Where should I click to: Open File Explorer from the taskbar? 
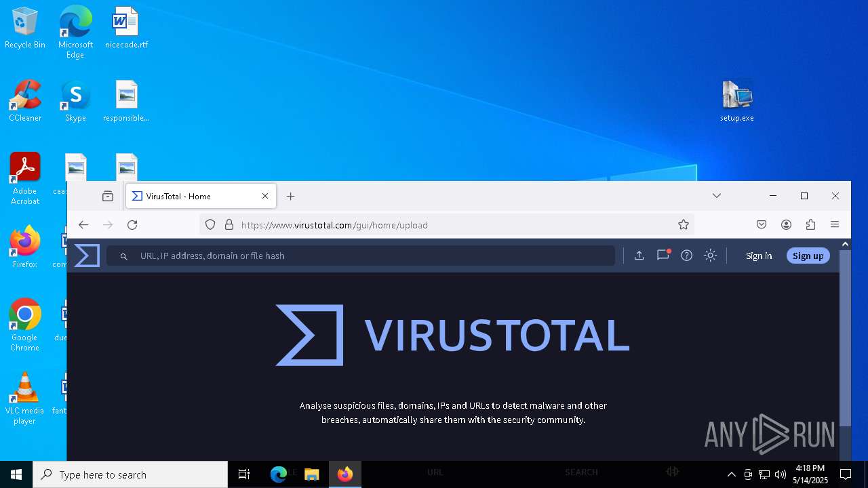pyautogui.click(x=311, y=474)
